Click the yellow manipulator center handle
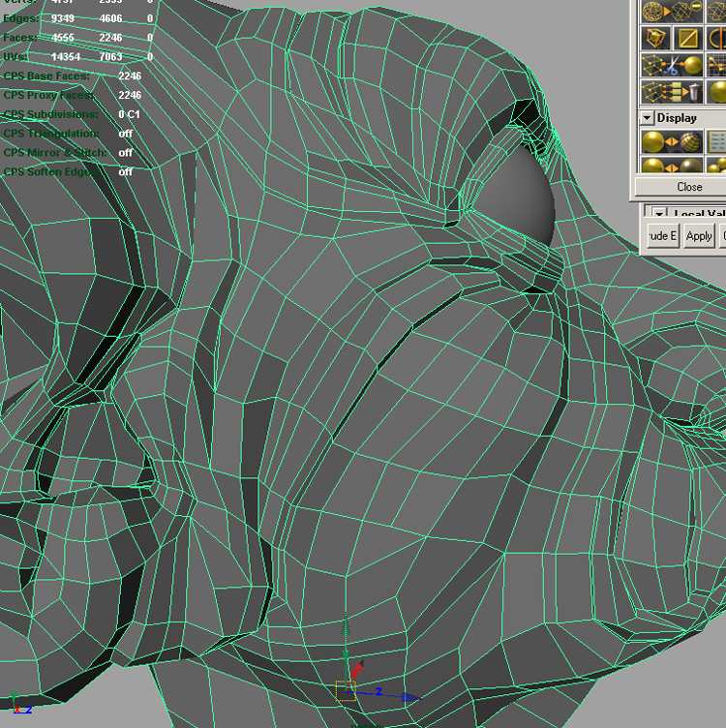726x728 pixels. 346,690
